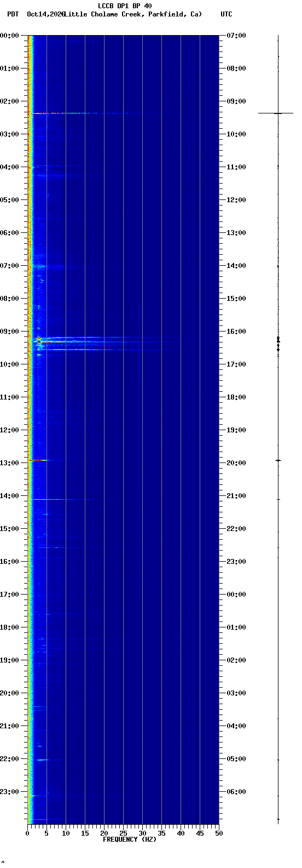Click the 20:00 label on UTC axis
The height and width of the screenshot is (868, 302).
click(x=236, y=463)
